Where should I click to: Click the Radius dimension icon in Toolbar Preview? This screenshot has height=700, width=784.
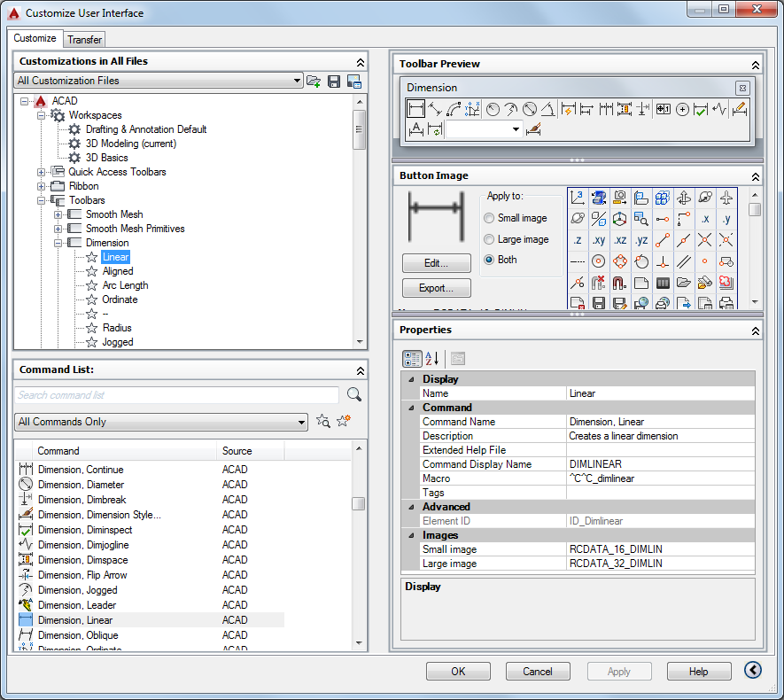coord(493,108)
